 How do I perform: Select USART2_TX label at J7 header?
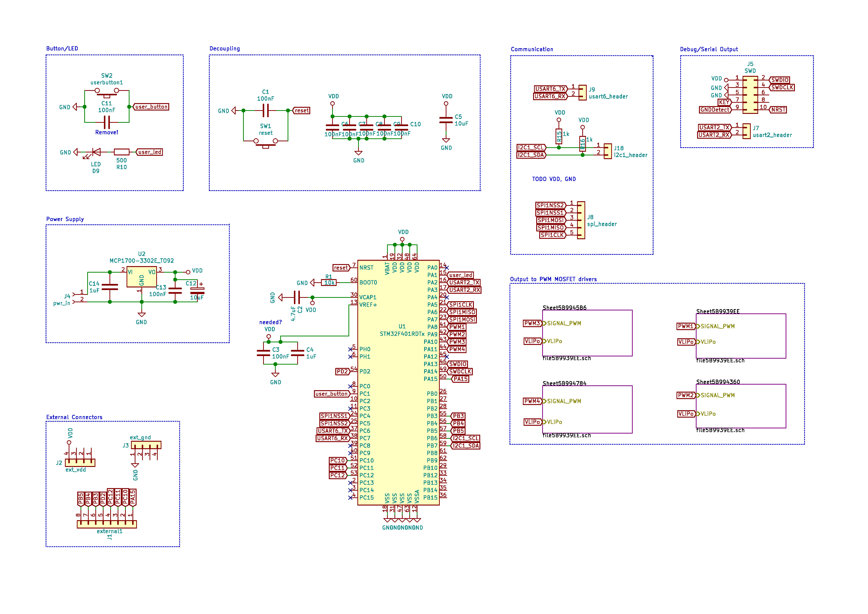[x=714, y=127]
